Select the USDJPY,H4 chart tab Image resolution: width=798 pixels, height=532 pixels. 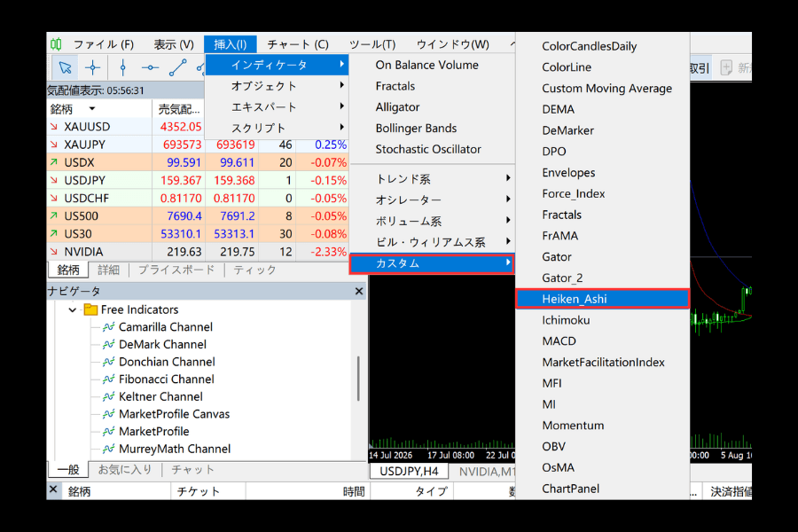[409, 472]
